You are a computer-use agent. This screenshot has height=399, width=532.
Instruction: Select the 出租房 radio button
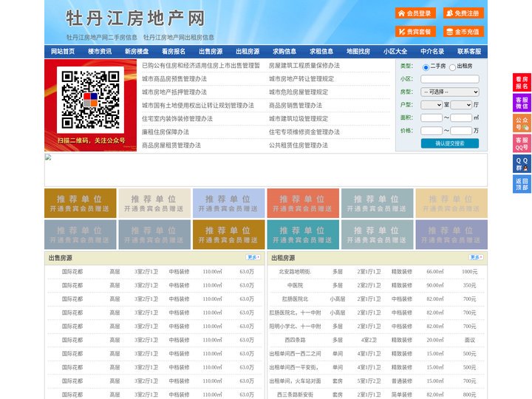[x=452, y=67]
